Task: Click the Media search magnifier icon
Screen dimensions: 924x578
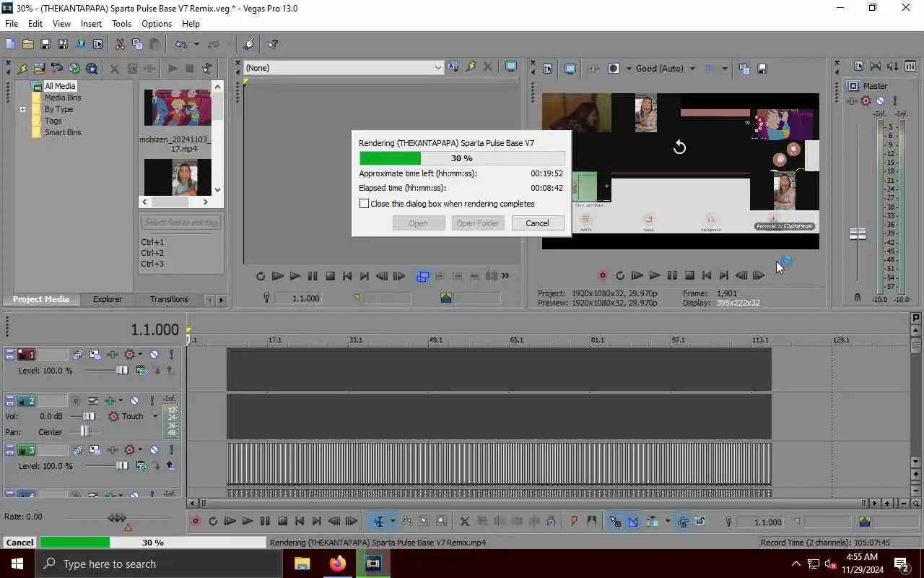Action: tap(92, 69)
